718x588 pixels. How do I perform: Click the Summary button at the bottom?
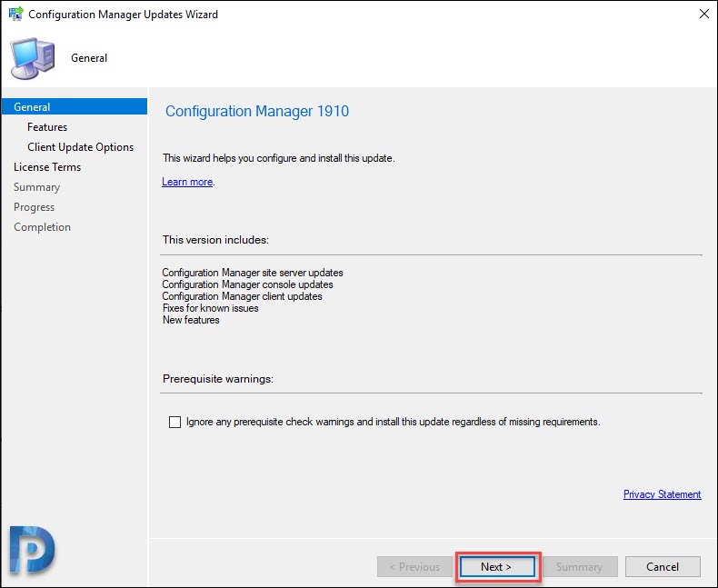pos(580,567)
